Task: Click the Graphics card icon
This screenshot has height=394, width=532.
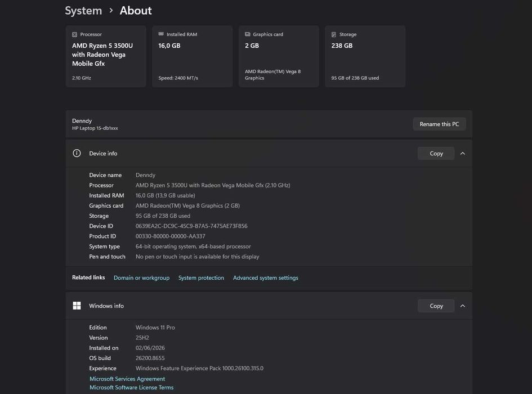Action: coord(248,34)
